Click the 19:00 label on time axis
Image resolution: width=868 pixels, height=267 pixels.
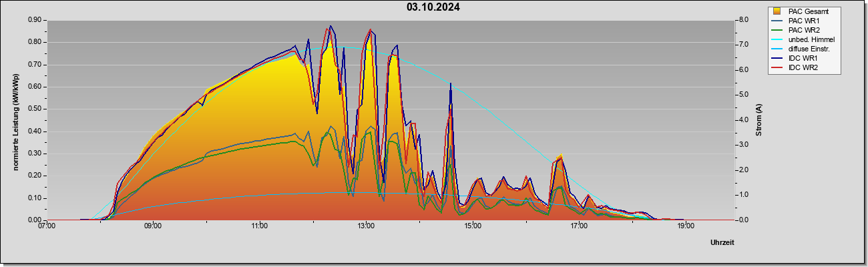(x=686, y=226)
